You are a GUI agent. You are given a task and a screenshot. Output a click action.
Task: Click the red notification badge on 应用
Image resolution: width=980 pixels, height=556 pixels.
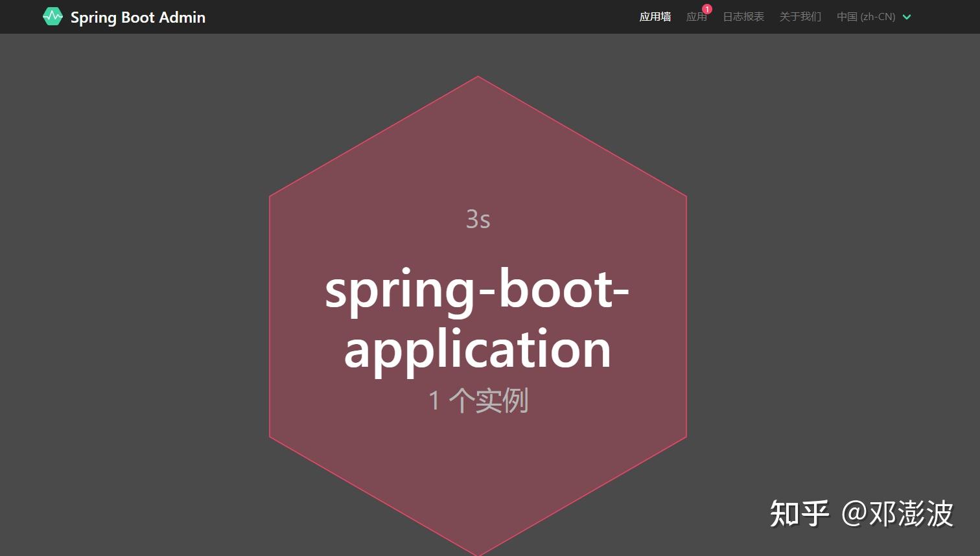tap(707, 9)
